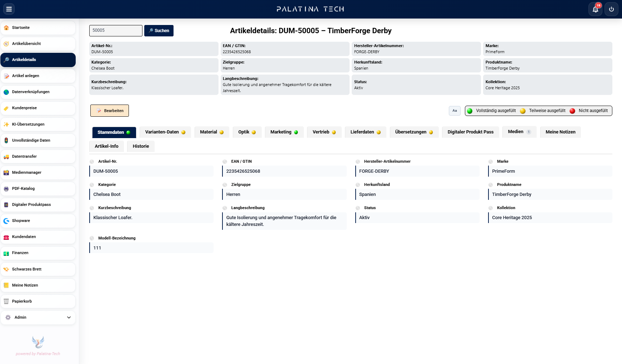The height and width of the screenshot is (364, 622).
Task: Open Medienmanager sidebar item
Action: pyautogui.click(x=38, y=173)
